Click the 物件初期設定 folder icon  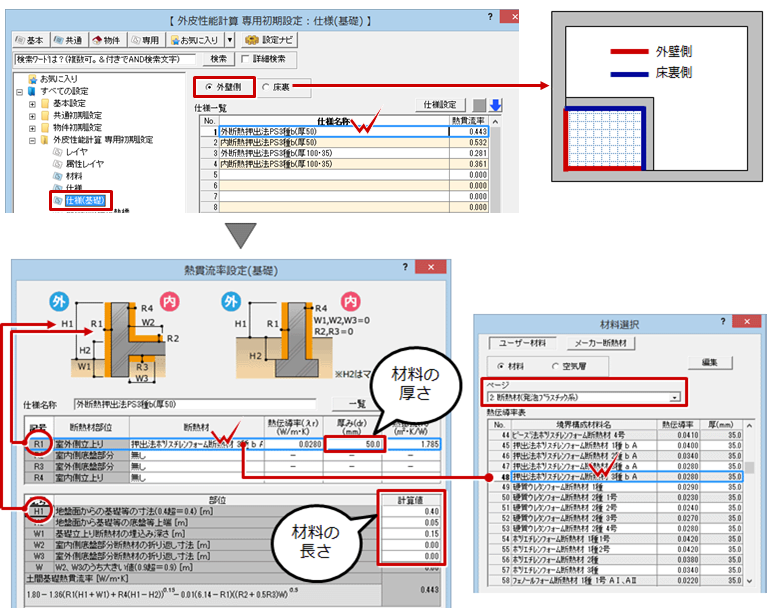(45, 128)
